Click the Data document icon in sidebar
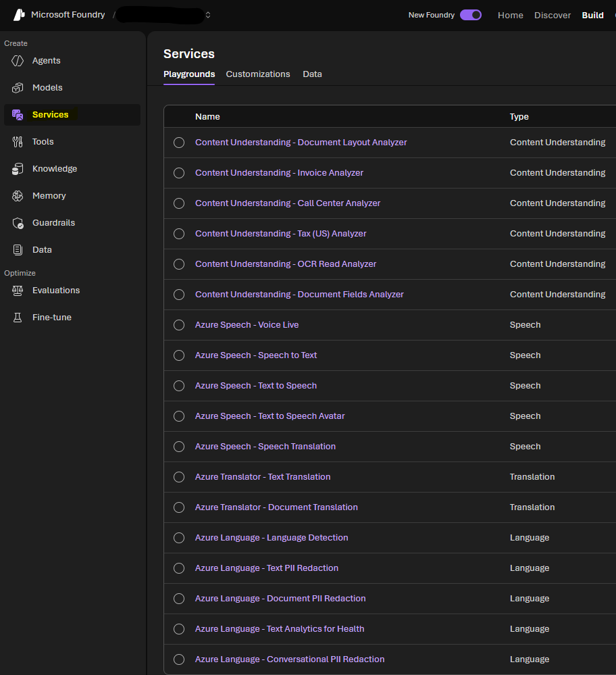 pos(18,250)
